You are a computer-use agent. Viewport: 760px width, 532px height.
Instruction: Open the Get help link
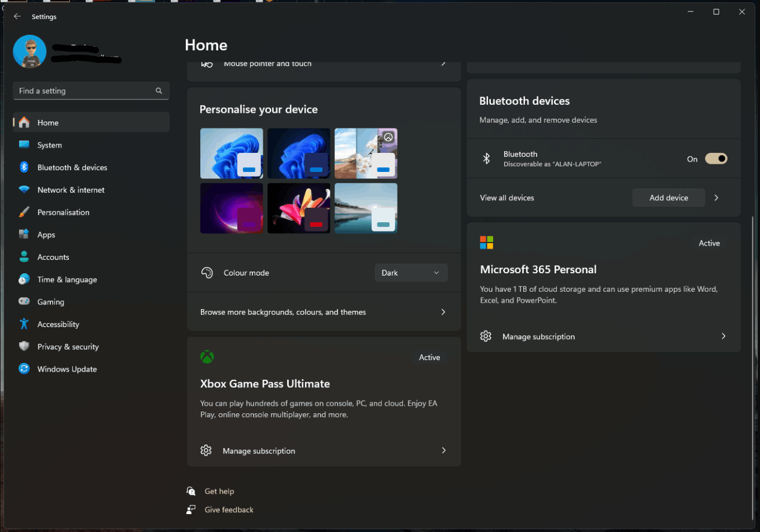(x=219, y=491)
